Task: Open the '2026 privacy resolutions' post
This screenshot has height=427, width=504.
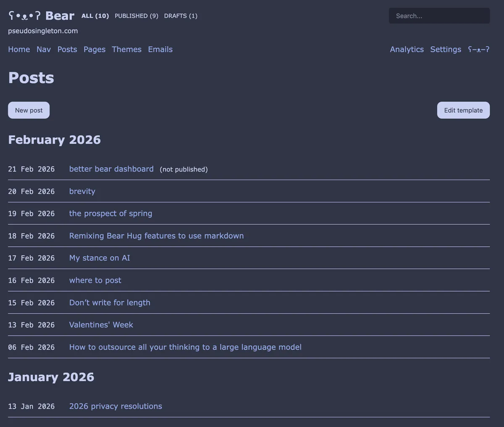Action: coord(115,406)
